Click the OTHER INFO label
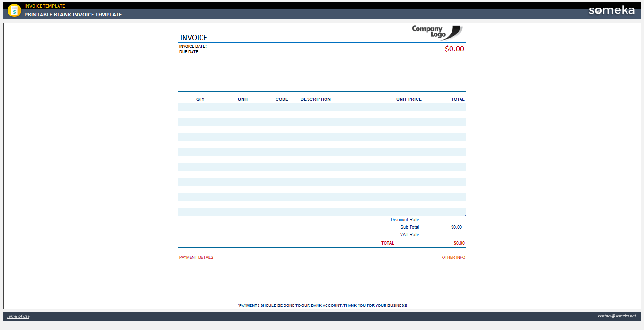Image resolution: width=644 pixels, height=330 pixels. pyautogui.click(x=453, y=257)
